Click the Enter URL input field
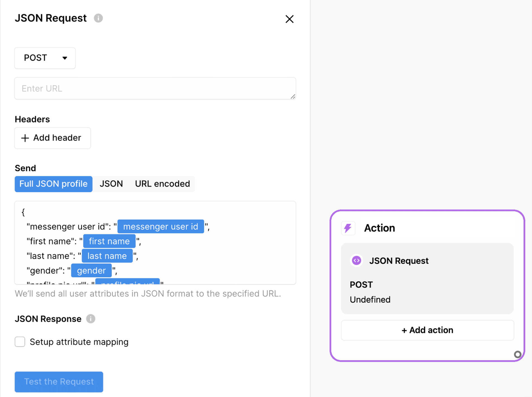Viewport: 532px width, 397px height. 155,88
